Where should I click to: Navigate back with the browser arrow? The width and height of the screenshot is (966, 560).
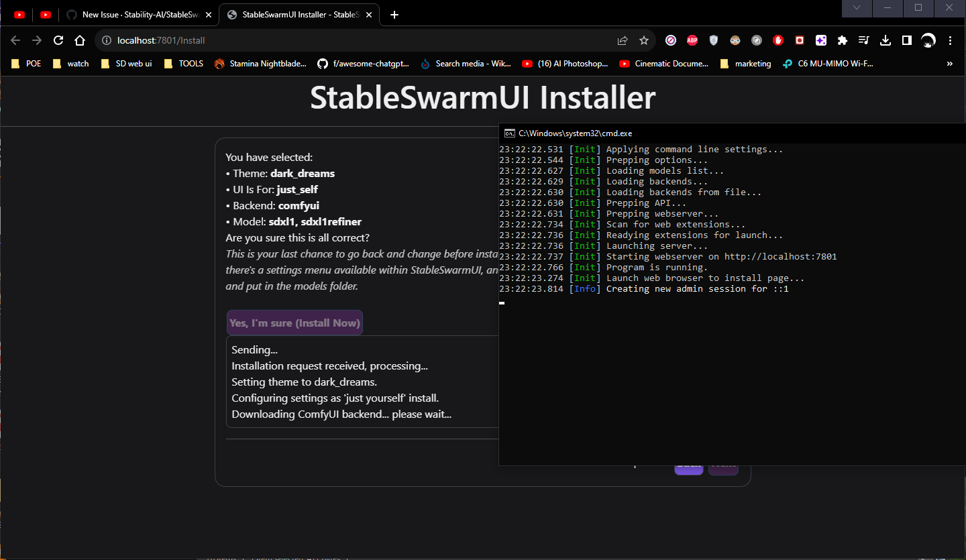[15, 40]
